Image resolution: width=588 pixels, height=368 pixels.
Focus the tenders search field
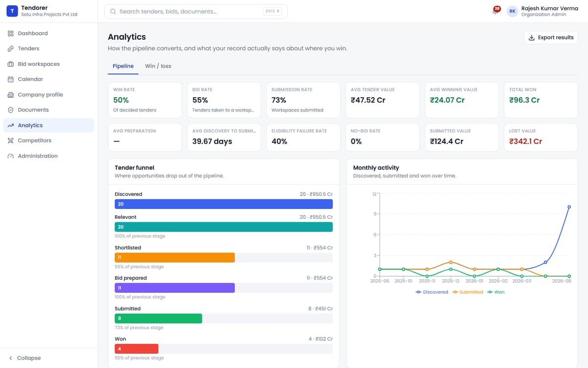(196, 11)
